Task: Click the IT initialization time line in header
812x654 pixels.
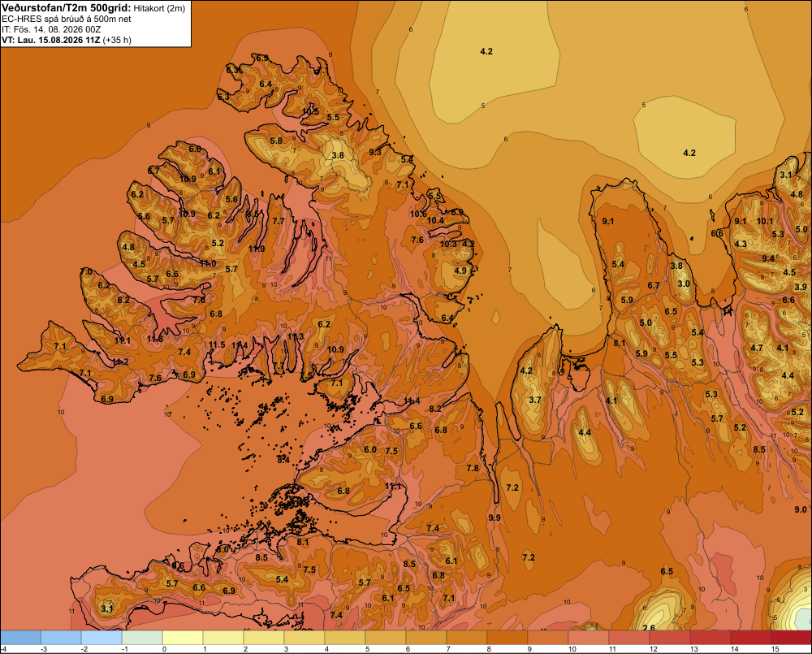Action: point(51,29)
